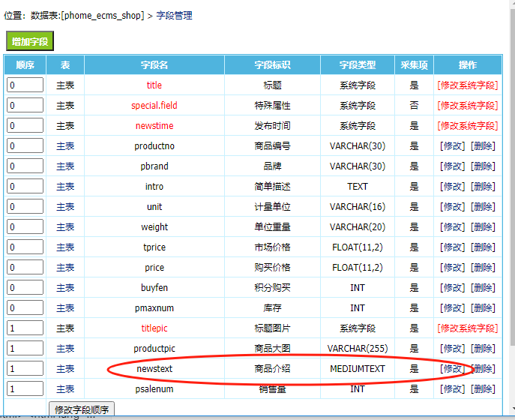The width and height of the screenshot is (515, 420).
Task: Click the 增加字段 button
Action: click(x=31, y=41)
